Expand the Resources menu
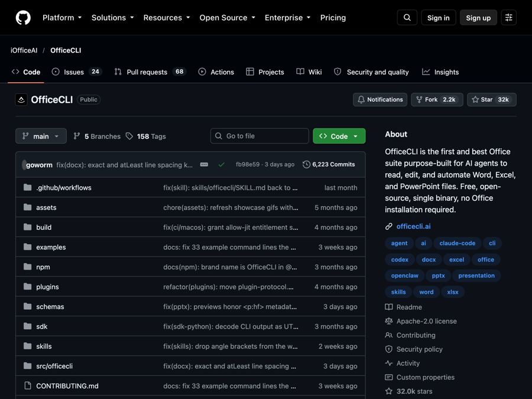Image resolution: width=532 pixels, height=399 pixels. tap(167, 18)
